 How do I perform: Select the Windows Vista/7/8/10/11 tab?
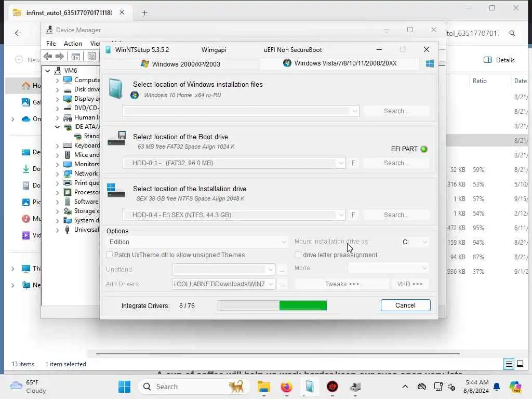[339, 63]
